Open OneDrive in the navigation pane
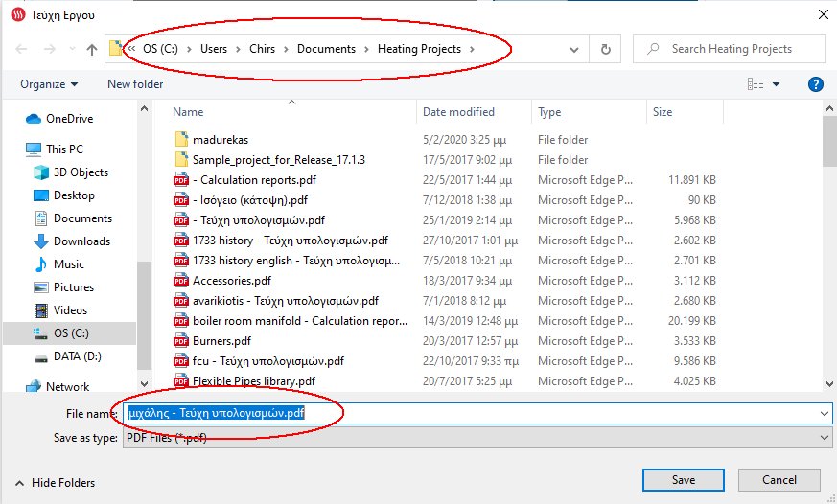Screen dimensions: 837x504 69,119
